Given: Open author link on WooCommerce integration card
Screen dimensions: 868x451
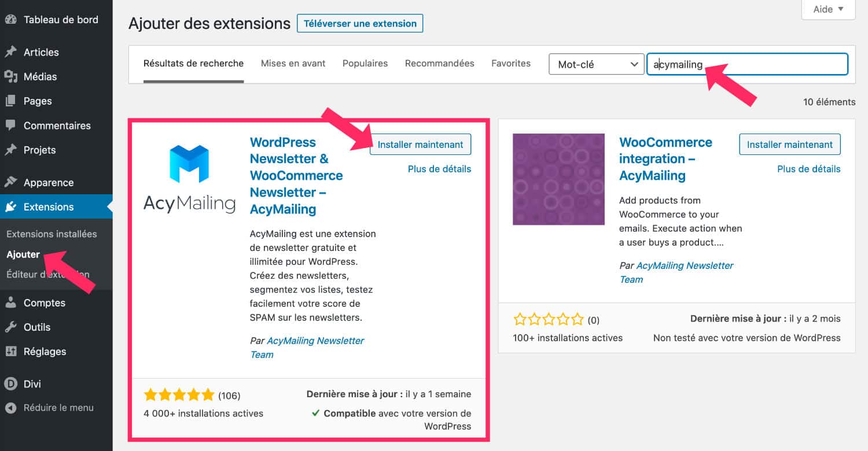Looking at the screenshot, I should (x=676, y=272).
